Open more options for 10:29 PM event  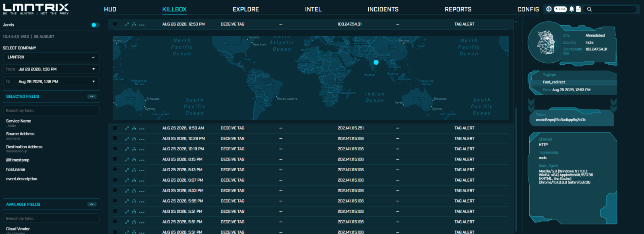click(x=142, y=139)
